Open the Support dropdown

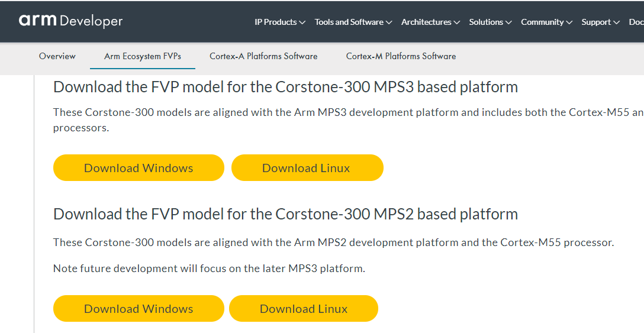tap(600, 22)
